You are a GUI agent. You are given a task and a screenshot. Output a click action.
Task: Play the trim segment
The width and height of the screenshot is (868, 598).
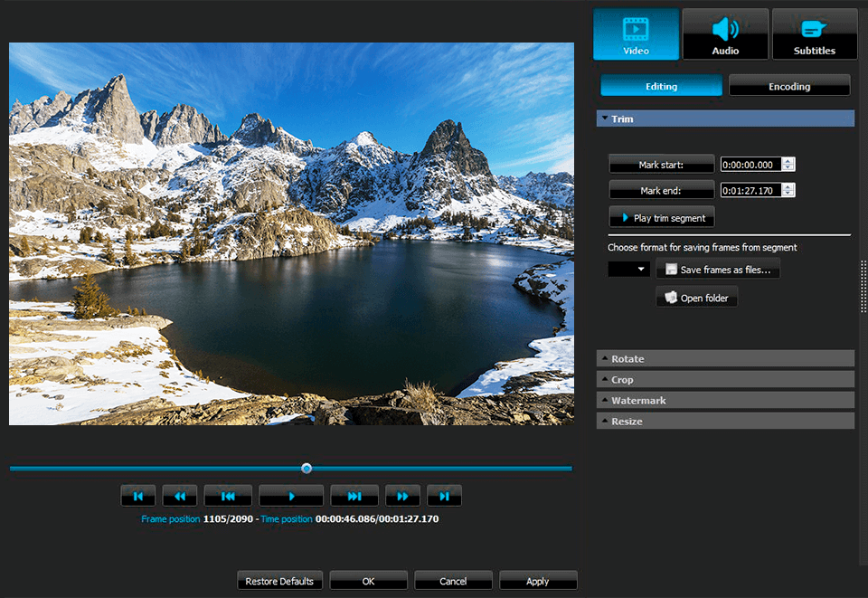point(661,216)
